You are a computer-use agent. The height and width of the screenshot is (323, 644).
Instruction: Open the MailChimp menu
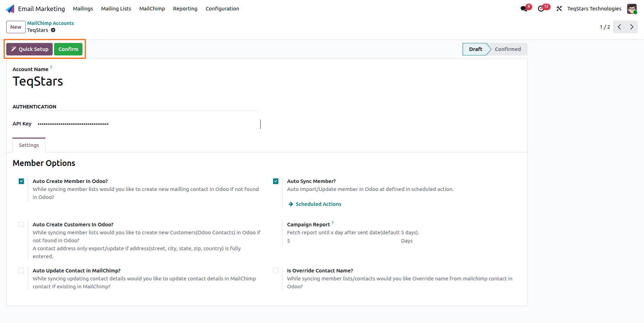pos(152,9)
